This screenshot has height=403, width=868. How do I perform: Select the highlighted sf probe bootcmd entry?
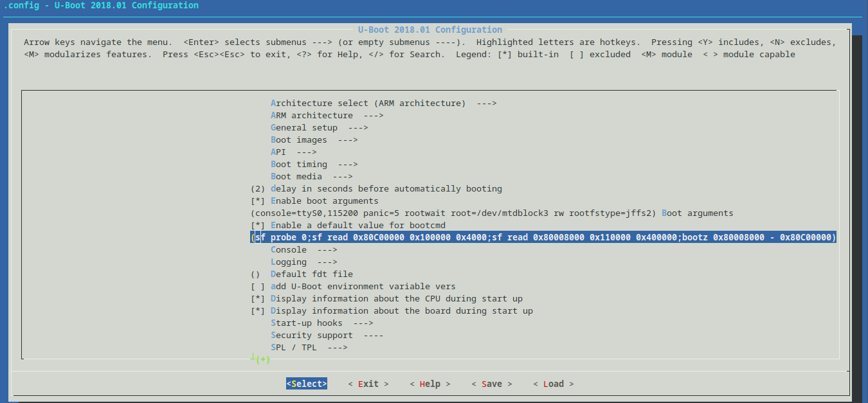(543, 238)
